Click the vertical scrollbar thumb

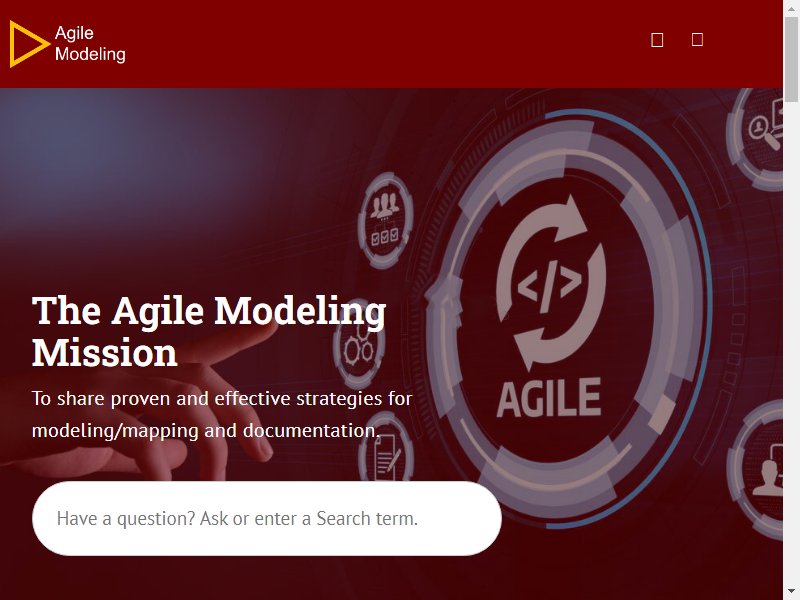791,59
